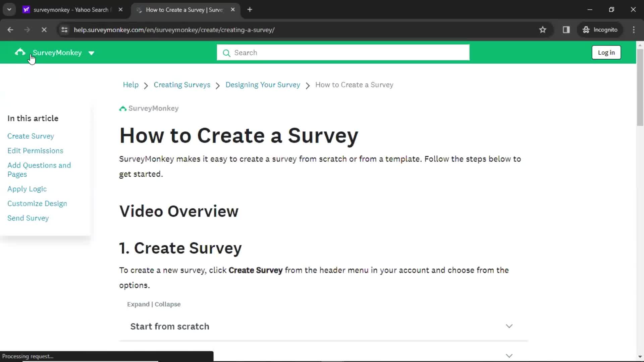Focus the Search input field

point(343,53)
